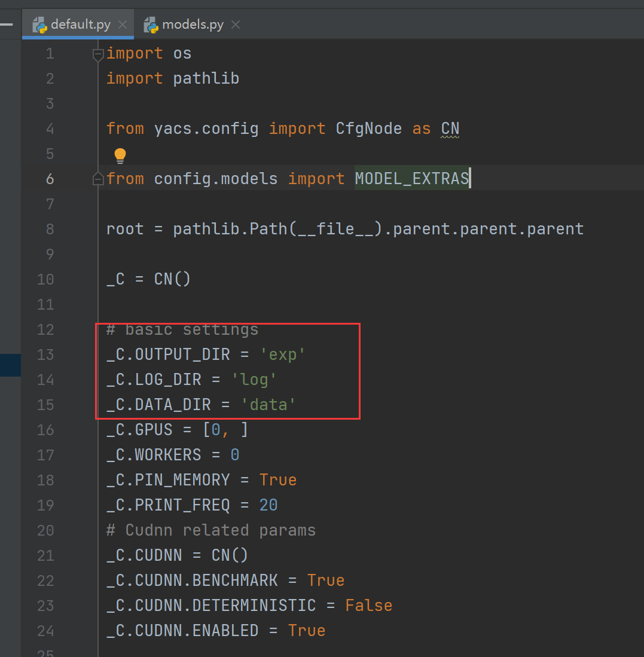Close the default.py tab
644x657 pixels.
[123, 25]
